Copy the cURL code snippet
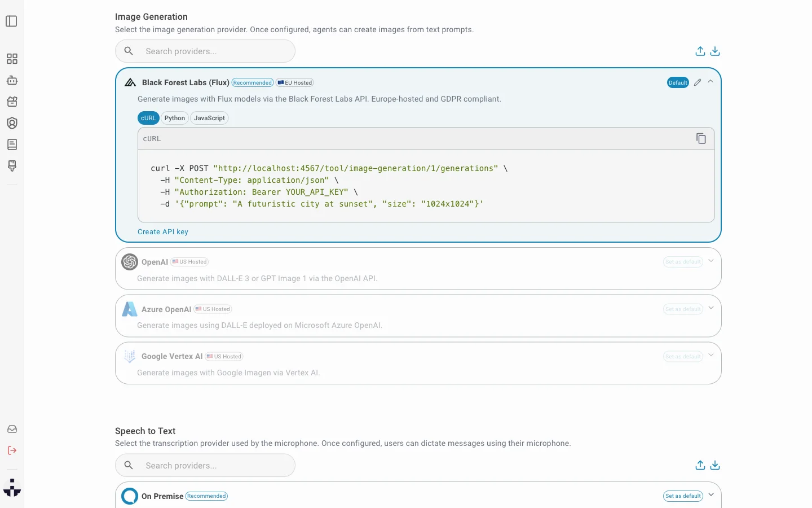The image size is (812, 508). (x=701, y=138)
